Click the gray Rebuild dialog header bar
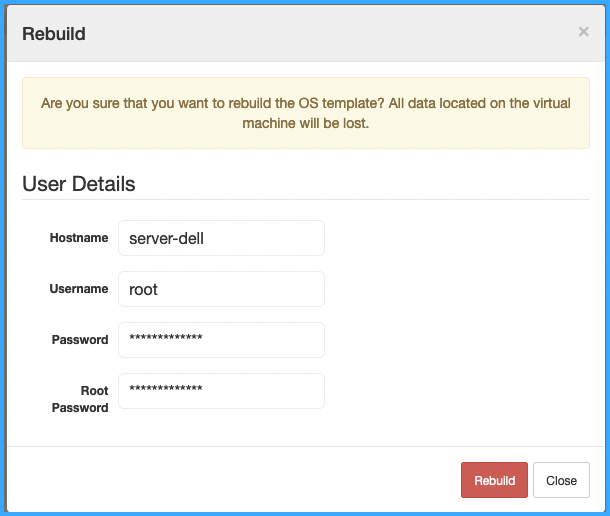The height and width of the screenshot is (516, 610). click(x=306, y=33)
